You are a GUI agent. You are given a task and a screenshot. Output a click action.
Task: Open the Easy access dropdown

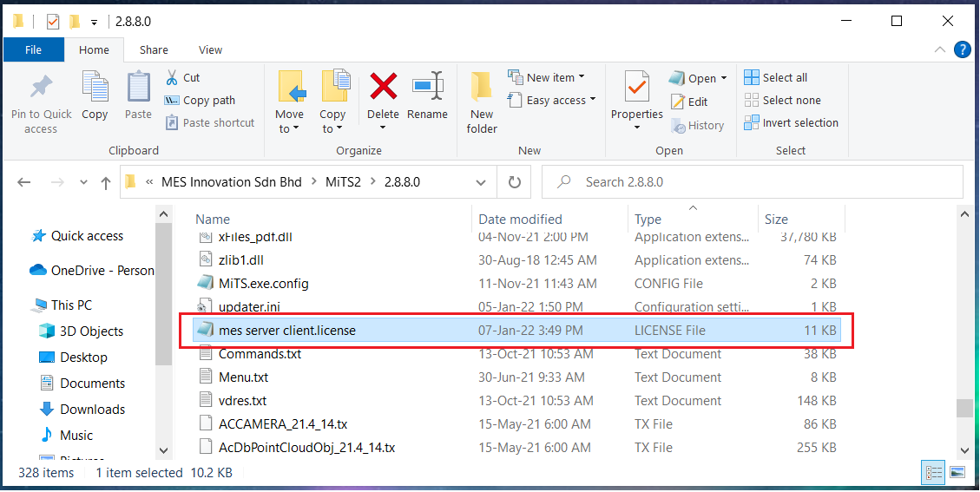coord(552,100)
